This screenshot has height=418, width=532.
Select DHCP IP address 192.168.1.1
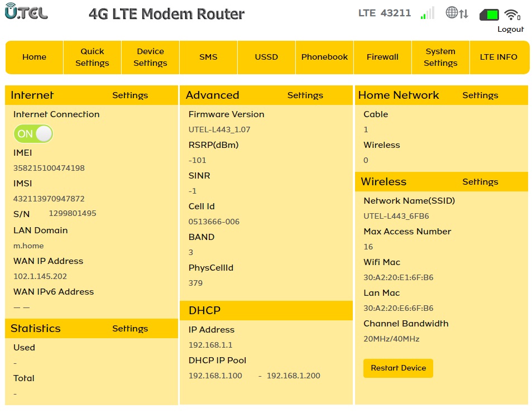coord(210,345)
